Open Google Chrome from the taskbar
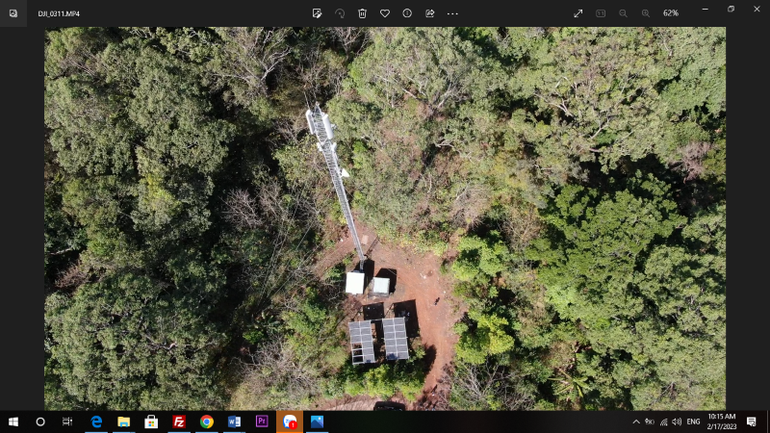 (x=206, y=422)
